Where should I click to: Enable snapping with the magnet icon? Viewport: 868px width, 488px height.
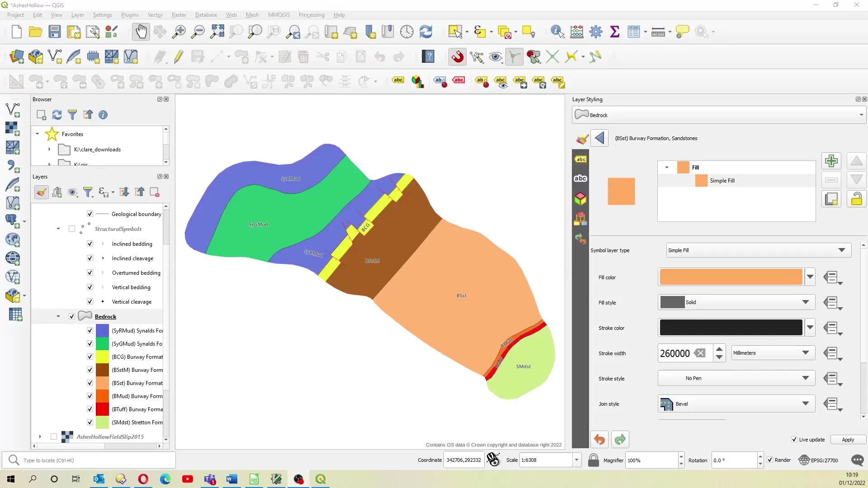[458, 57]
